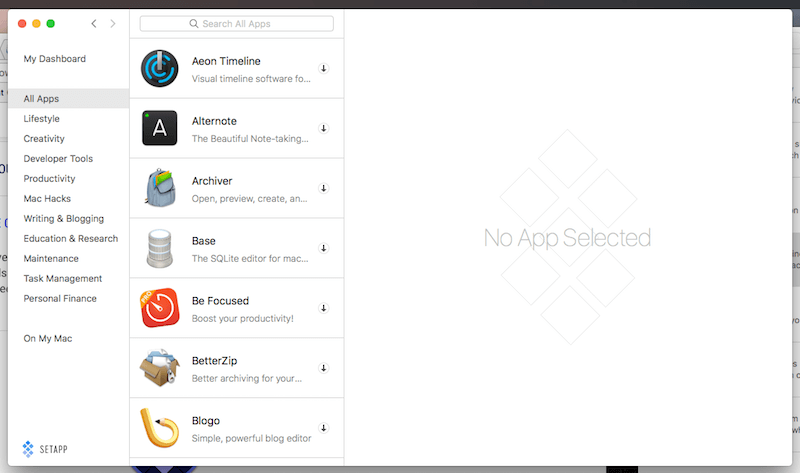Select Creativity category
Screen dimensions: 800x473
point(44,138)
